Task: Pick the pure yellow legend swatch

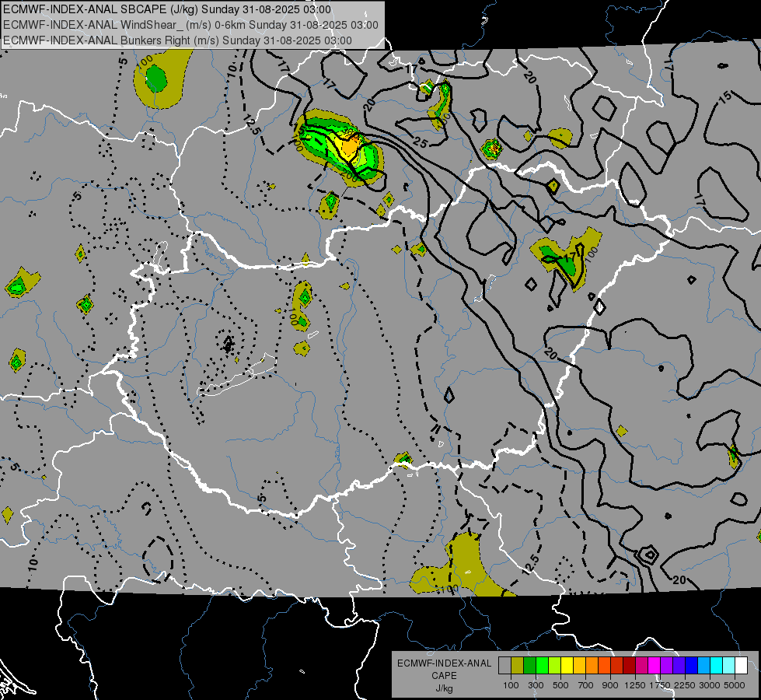Action: [567, 665]
